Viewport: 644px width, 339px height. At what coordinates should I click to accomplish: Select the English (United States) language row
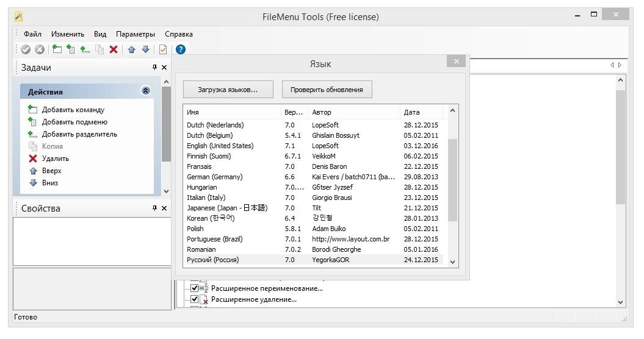coord(315,146)
